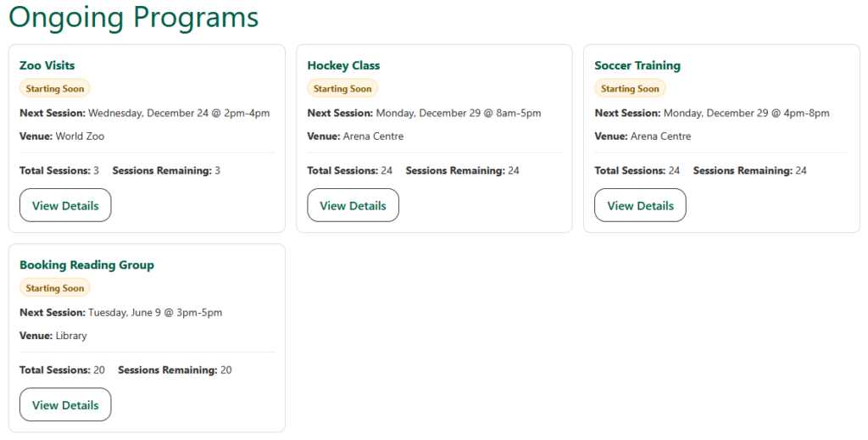This screenshot has width=868, height=440.
Task: Select the Hockey Class title link
Action: pos(343,65)
